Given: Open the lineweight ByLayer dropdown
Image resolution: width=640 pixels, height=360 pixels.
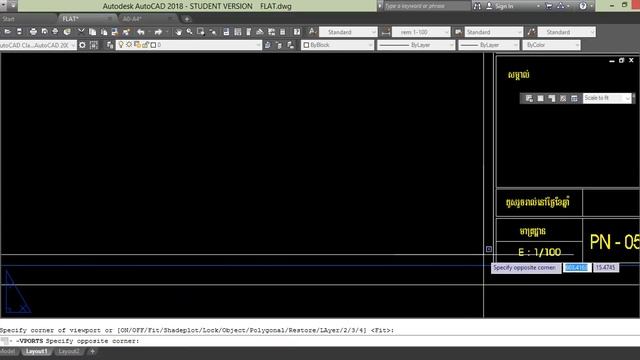Looking at the screenshot, I should pyautogui.click(x=489, y=45).
